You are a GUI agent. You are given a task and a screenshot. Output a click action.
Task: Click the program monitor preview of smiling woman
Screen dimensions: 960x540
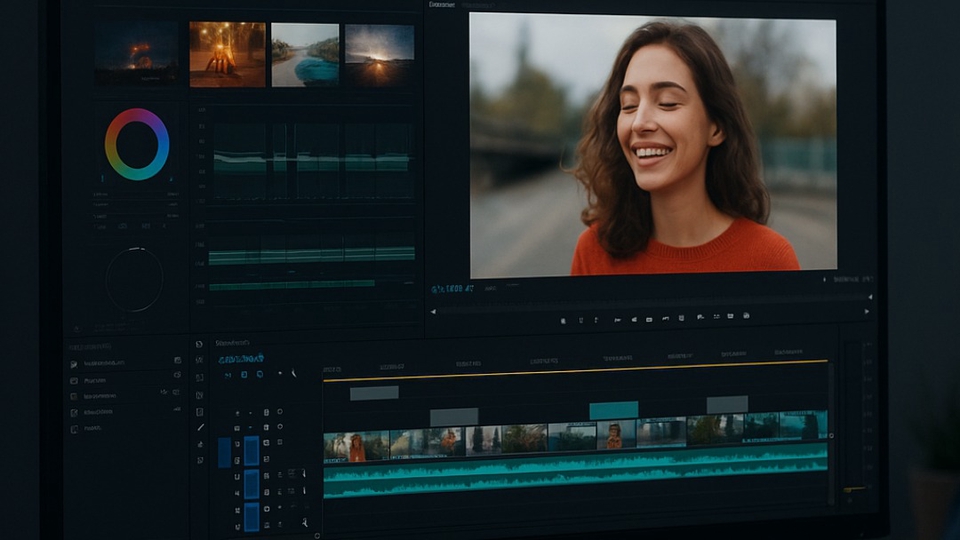point(653,145)
